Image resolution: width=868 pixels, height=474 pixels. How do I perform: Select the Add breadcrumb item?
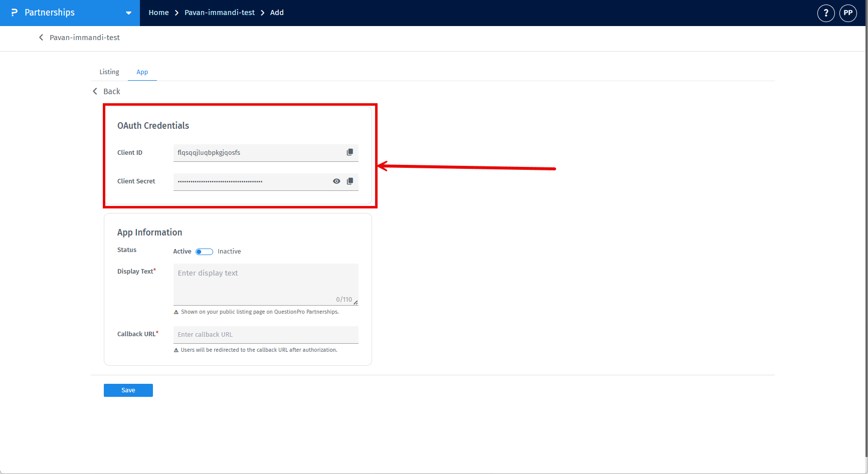[x=277, y=13]
